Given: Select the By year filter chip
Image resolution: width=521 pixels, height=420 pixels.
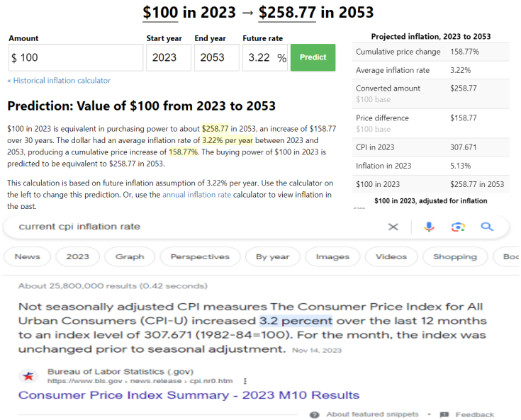Looking at the screenshot, I should pos(272,256).
